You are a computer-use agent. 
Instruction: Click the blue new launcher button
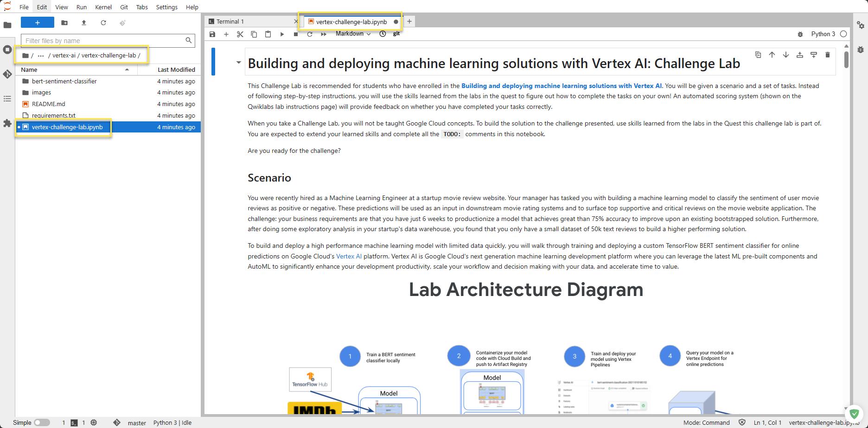(x=38, y=23)
